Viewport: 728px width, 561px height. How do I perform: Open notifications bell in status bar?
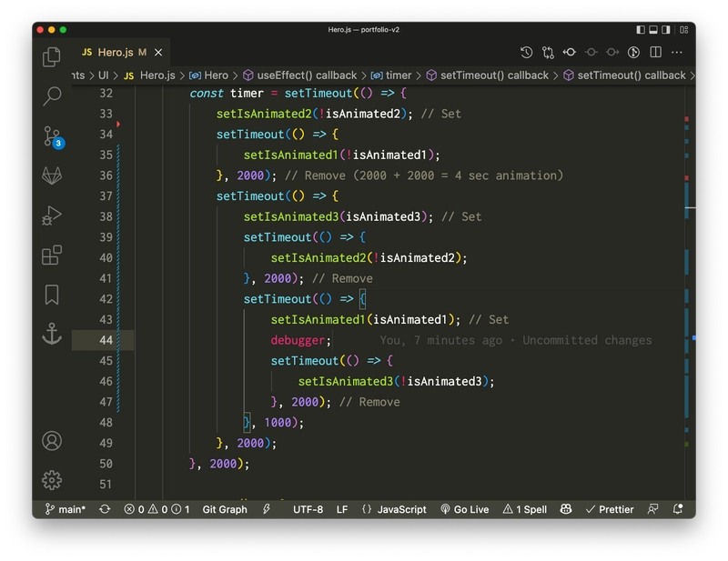pyautogui.click(x=678, y=509)
